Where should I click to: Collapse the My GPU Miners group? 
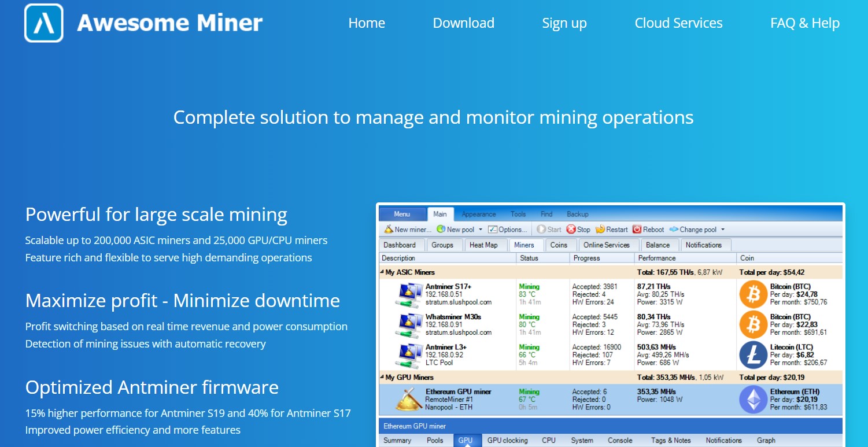click(x=382, y=377)
